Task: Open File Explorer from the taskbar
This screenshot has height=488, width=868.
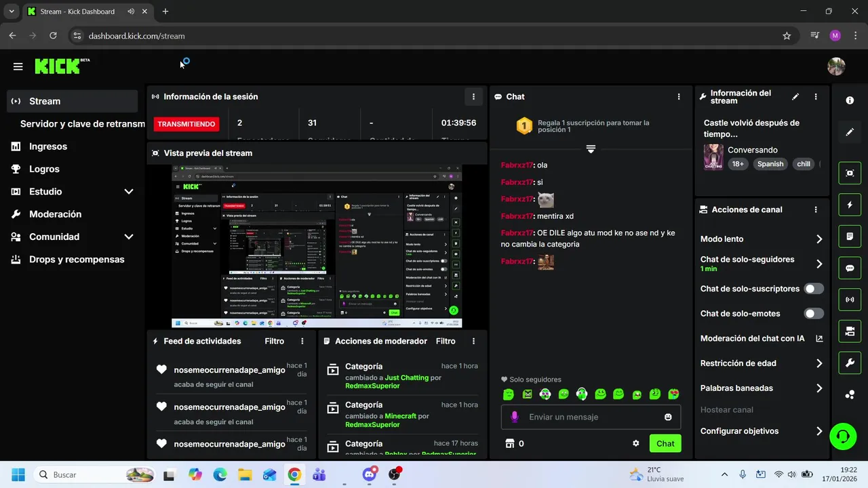Action: pyautogui.click(x=245, y=474)
